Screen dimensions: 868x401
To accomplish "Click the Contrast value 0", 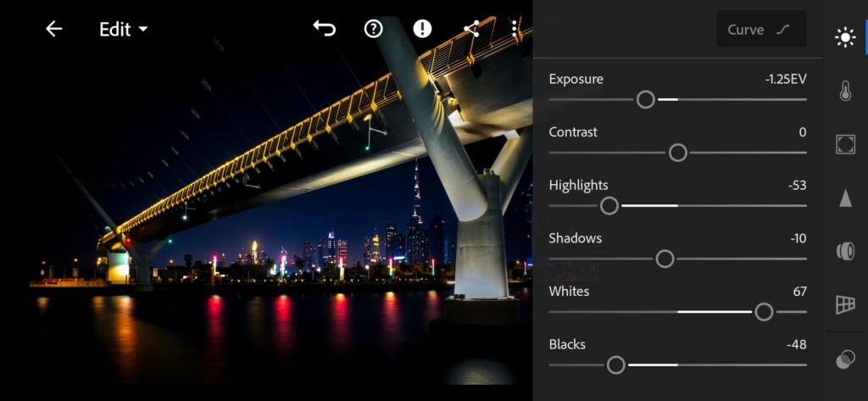I will 803,132.
